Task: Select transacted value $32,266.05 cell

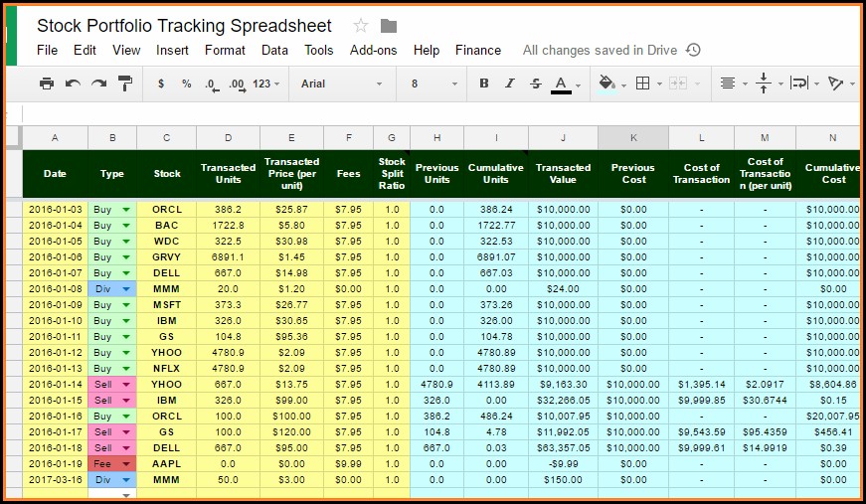Action: coord(563,401)
